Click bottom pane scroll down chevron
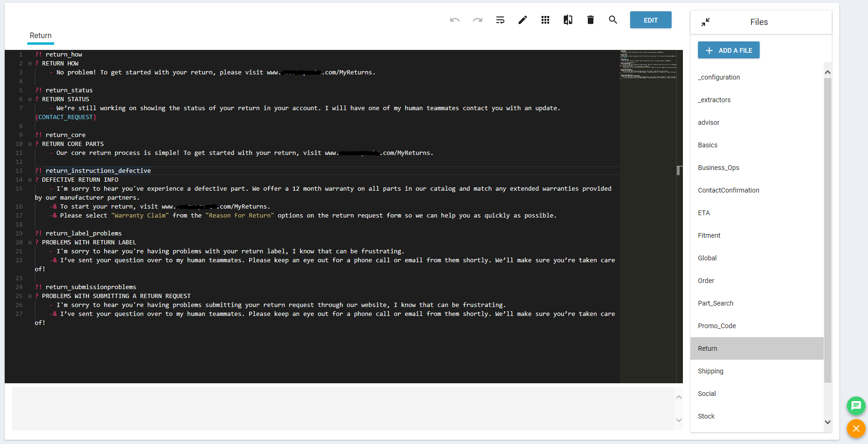The height and width of the screenshot is (444, 868). [679, 420]
